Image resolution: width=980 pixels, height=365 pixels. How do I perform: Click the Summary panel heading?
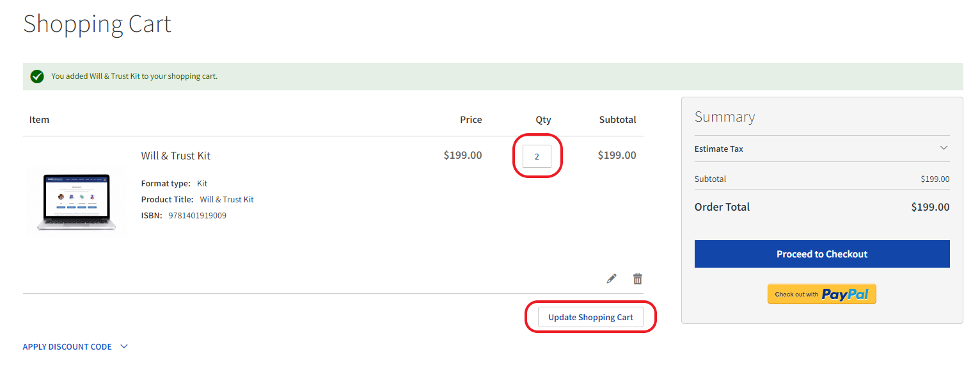[724, 117]
